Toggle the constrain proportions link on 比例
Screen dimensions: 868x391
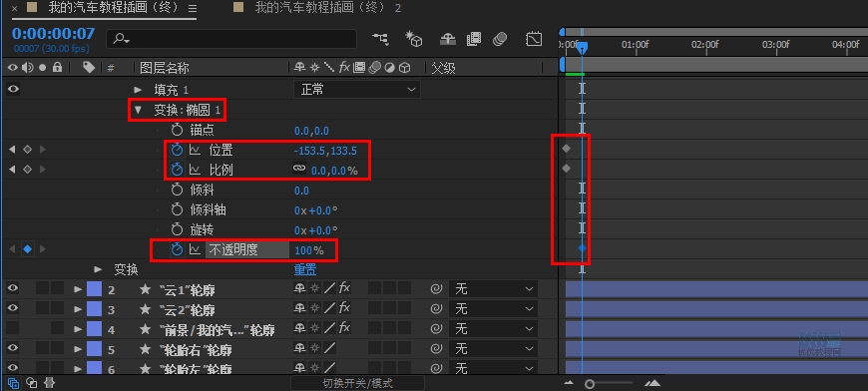click(x=299, y=170)
